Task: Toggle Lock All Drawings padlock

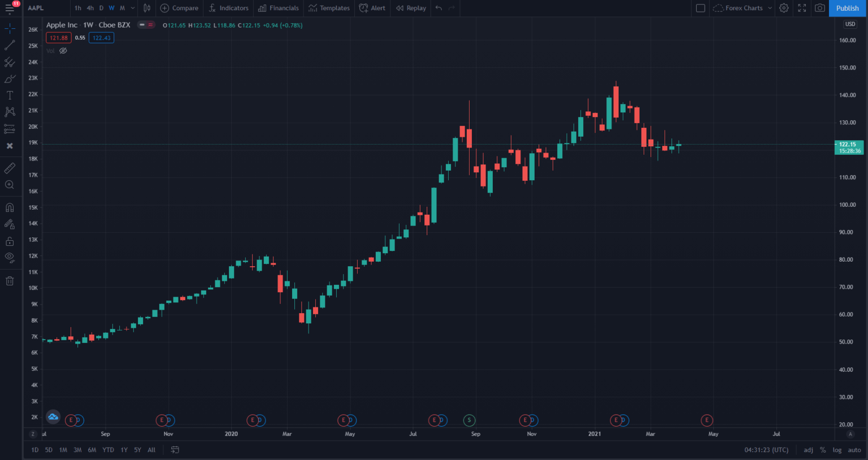Action: 10,240
